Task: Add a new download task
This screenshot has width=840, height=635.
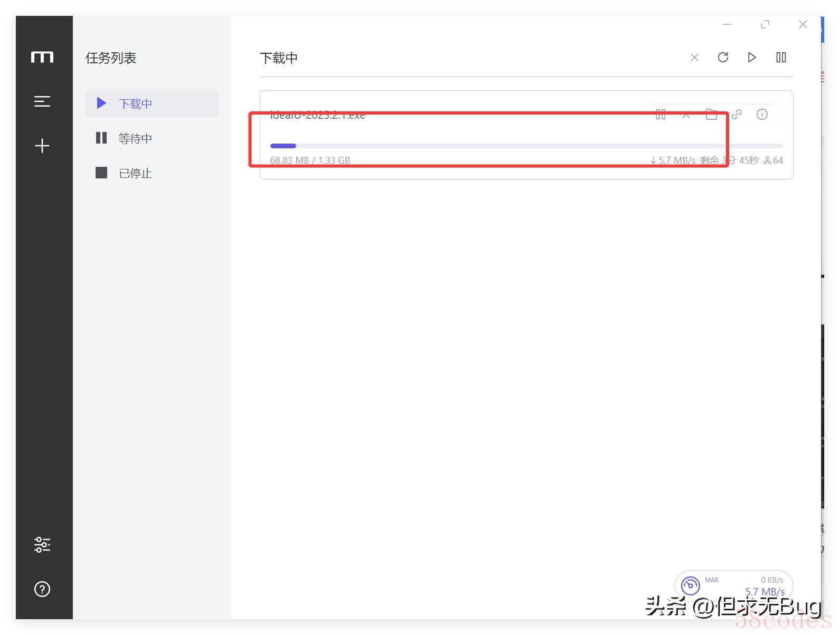Action: 42,146
